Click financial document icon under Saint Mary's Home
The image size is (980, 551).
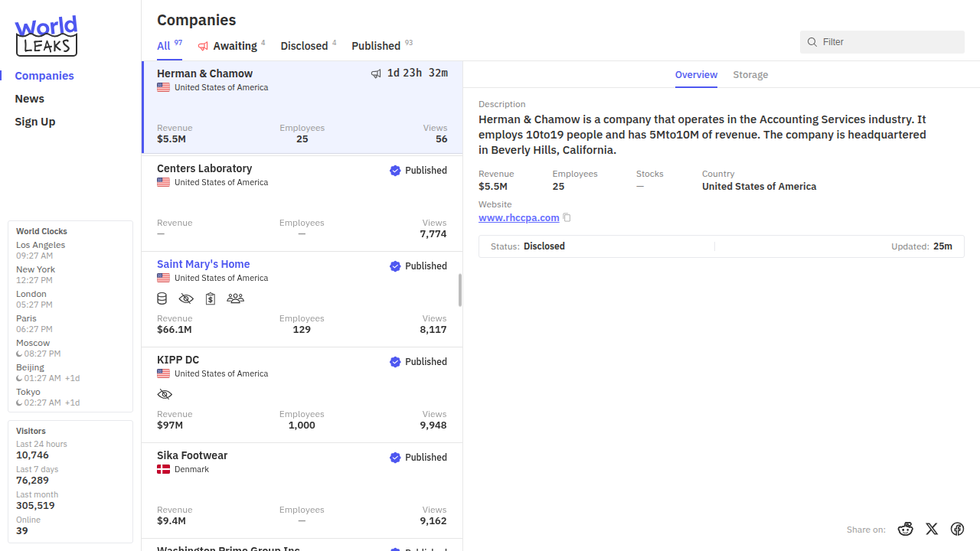[211, 298]
